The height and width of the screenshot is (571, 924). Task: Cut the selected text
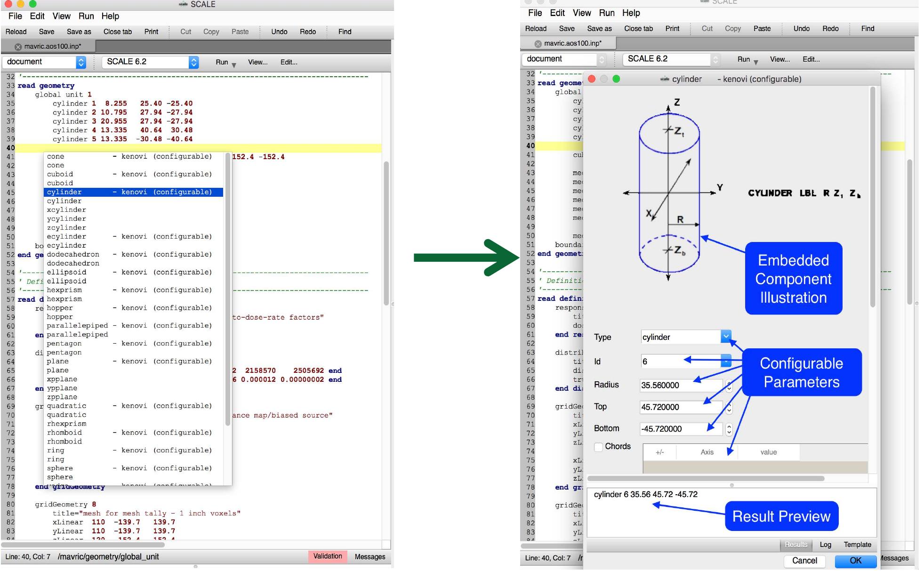tap(185, 32)
